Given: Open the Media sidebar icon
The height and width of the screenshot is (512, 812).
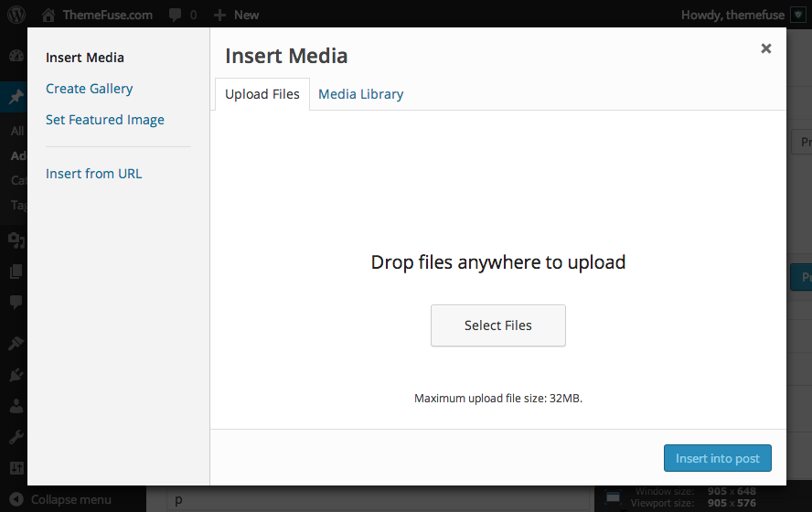Looking at the screenshot, I should click(16, 240).
